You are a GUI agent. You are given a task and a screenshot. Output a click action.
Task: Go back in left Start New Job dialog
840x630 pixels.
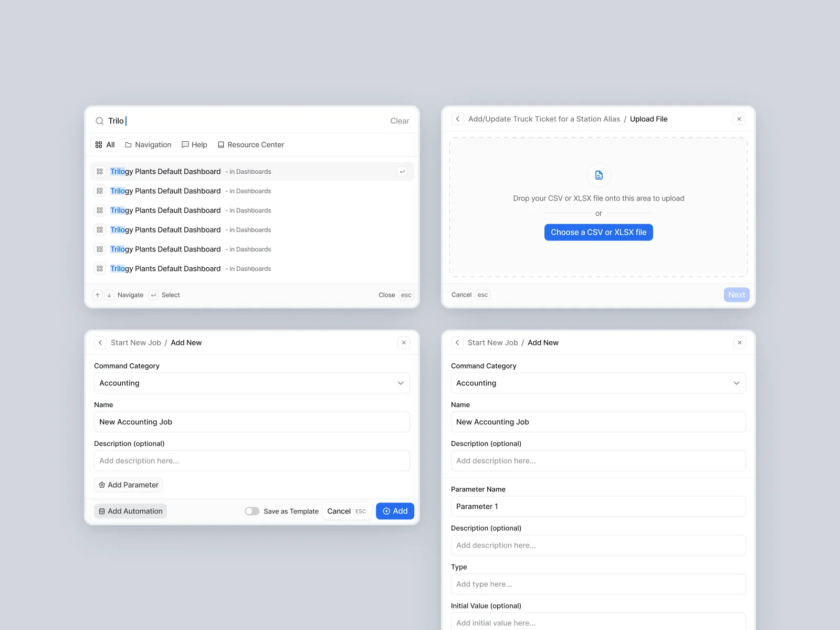tap(100, 343)
